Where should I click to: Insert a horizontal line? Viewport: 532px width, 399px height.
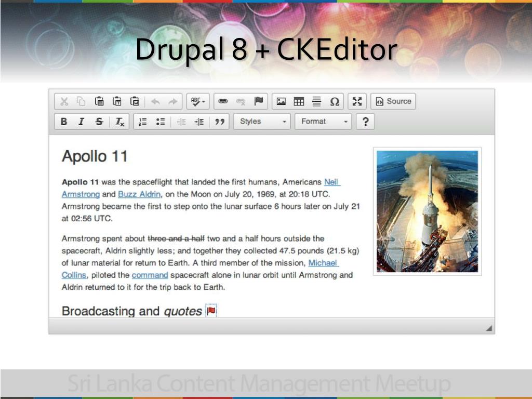pos(316,101)
